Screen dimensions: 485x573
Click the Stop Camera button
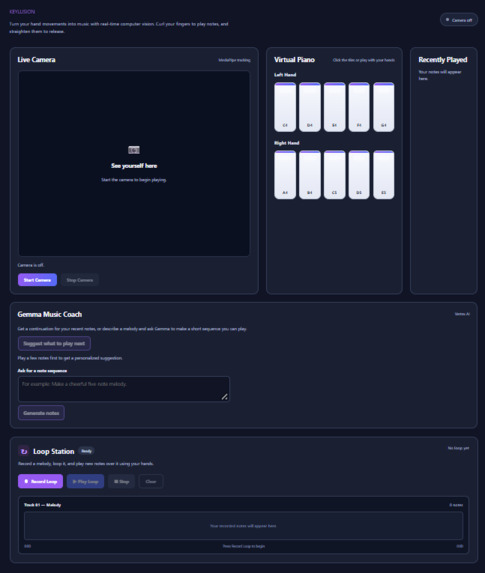click(80, 280)
